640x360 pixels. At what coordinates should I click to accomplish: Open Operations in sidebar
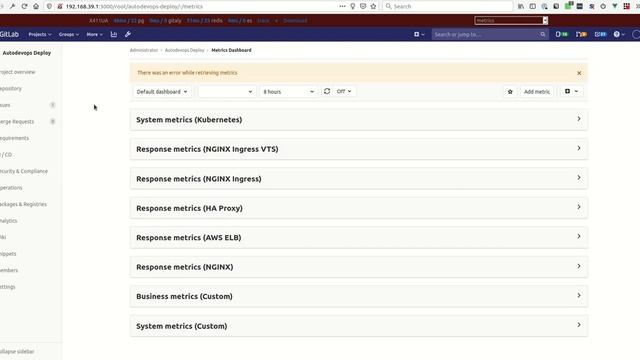click(x=11, y=188)
